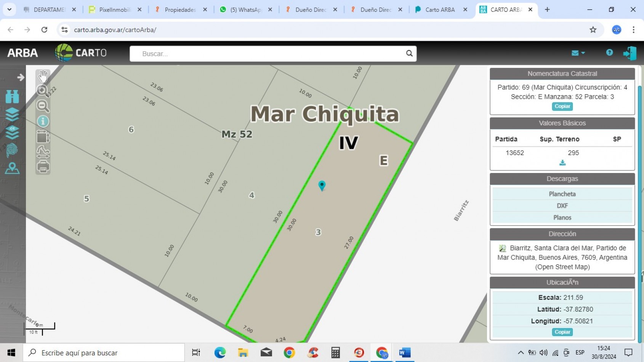Click the Windows taskbar search box

tap(104, 353)
